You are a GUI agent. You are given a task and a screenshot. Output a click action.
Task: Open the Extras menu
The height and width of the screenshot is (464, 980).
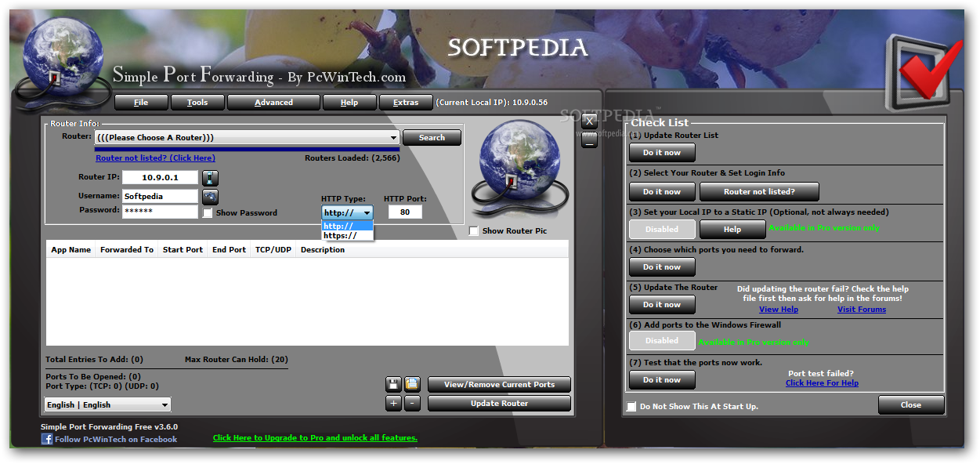coord(406,103)
